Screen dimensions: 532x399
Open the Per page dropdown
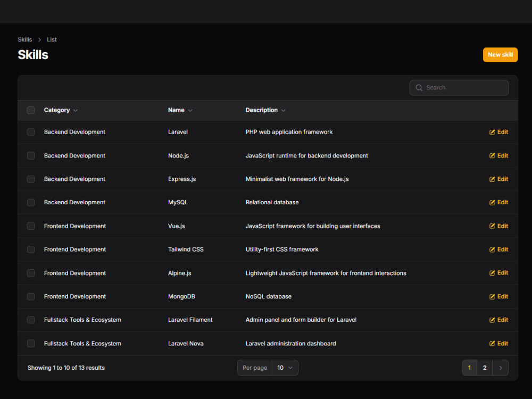click(285, 368)
